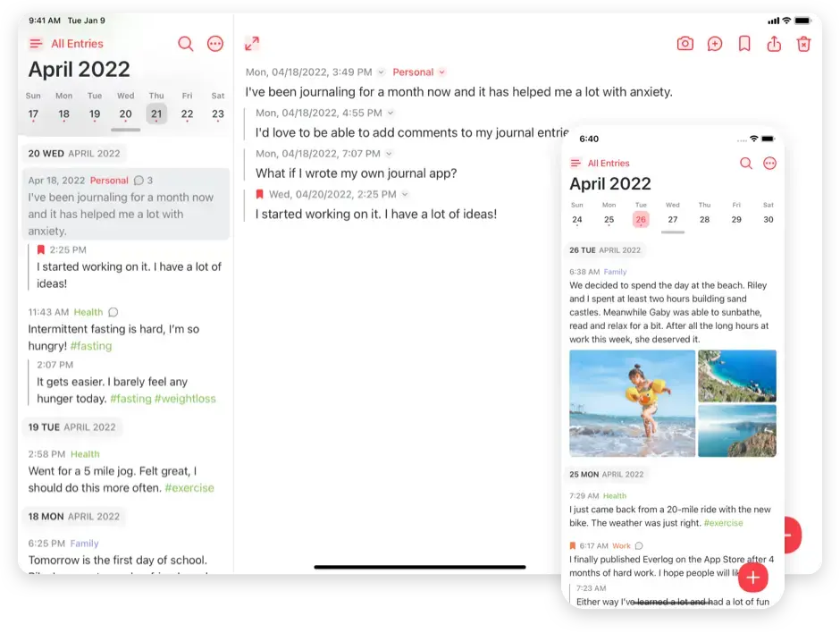Select Fri 29 on the phone week strip

pos(736,219)
